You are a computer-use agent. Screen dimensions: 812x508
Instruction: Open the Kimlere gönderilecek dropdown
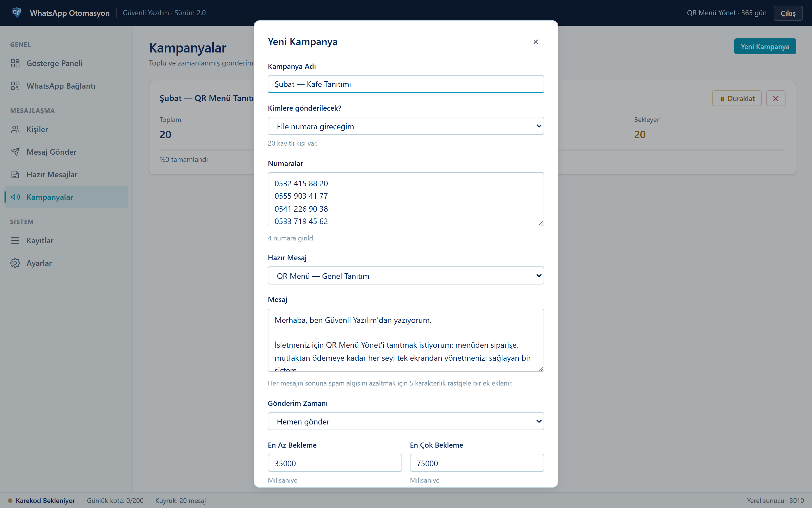pyautogui.click(x=406, y=126)
